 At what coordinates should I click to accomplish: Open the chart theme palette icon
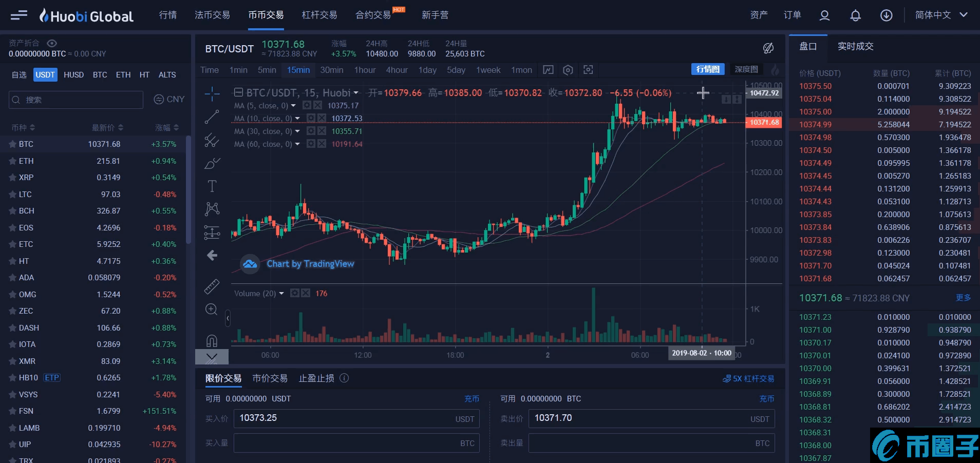[x=768, y=48]
